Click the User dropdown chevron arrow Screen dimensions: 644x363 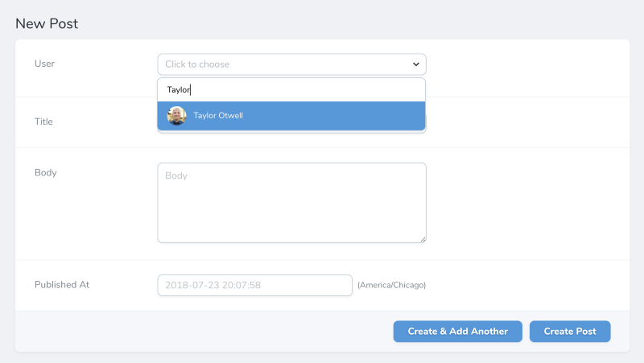pyautogui.click(x=415, y=64)
